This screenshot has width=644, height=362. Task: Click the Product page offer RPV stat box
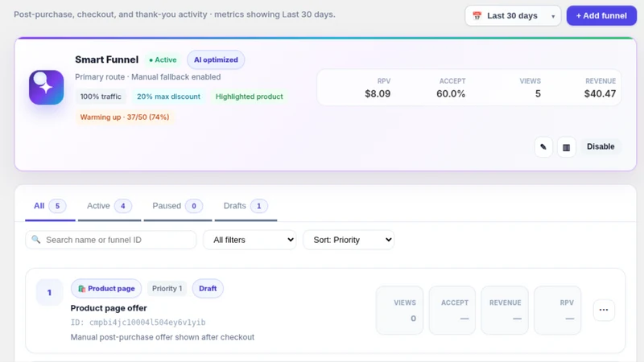coord(557,311)
